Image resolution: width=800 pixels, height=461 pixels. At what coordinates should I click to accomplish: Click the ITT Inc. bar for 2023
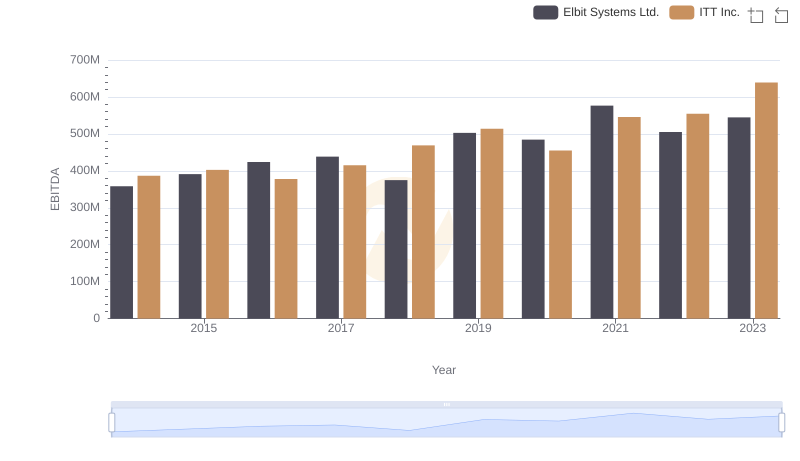pos(766,200)
